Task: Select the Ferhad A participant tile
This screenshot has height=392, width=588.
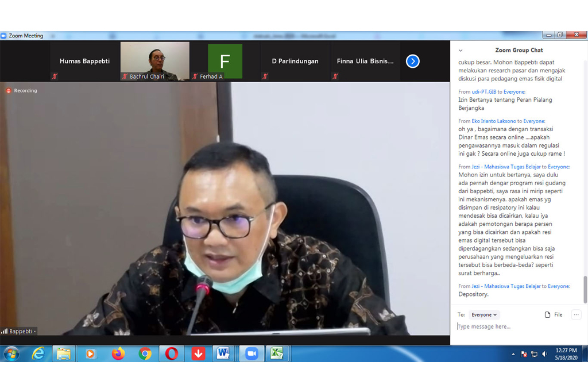Action: click(x=225, y=61)
